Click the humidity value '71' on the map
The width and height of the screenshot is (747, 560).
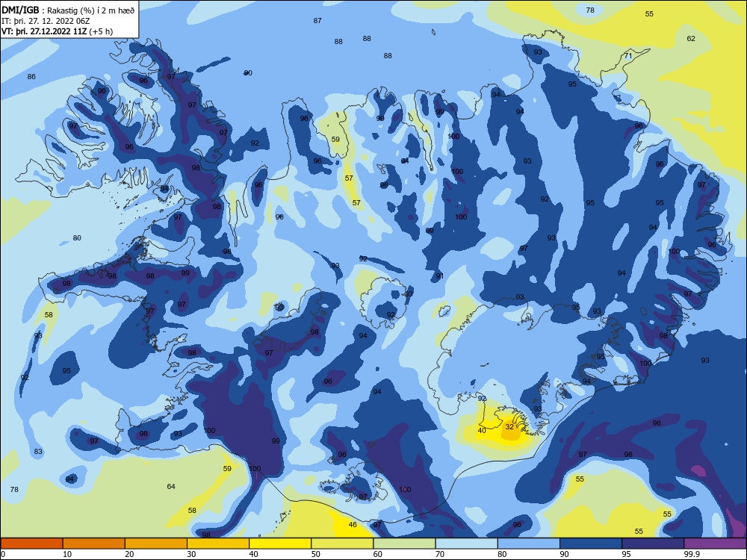[628, 56]
